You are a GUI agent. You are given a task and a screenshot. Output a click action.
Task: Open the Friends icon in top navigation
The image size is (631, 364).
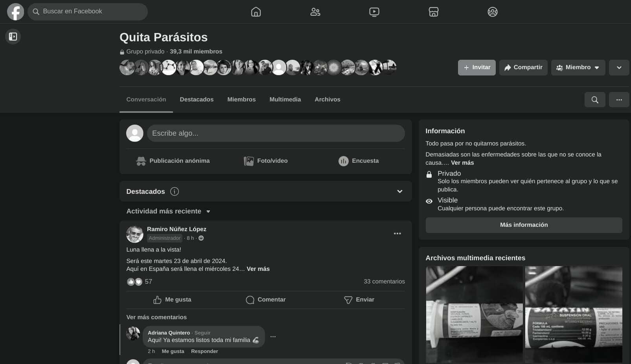(315, 12)
